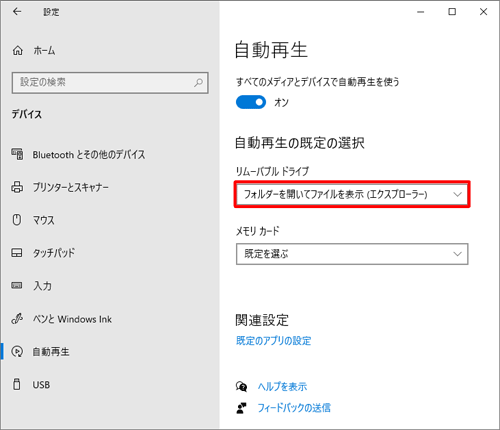Select the Bluetooth devices icon
This screenshot has height=430, width=500.
(17, 154)
